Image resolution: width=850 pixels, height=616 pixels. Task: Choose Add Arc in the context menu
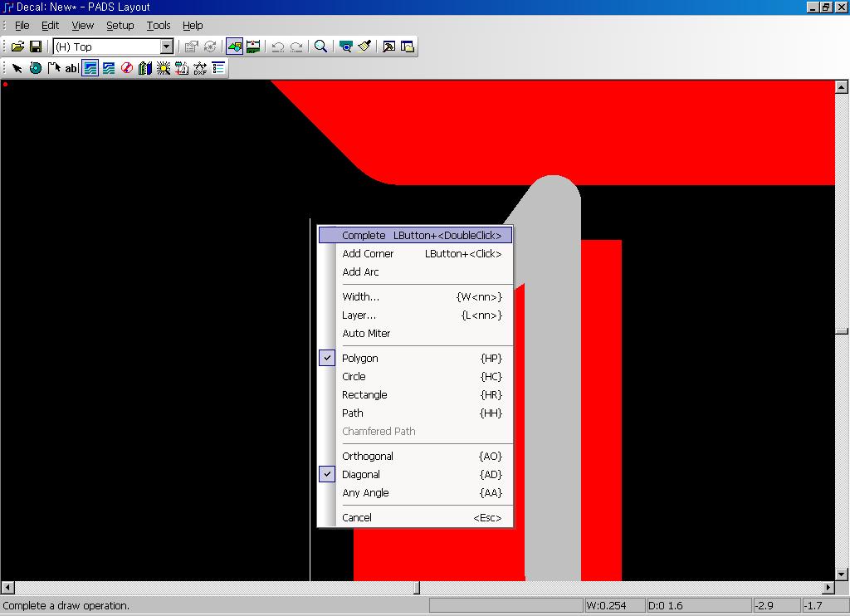[x=415, y=272]
